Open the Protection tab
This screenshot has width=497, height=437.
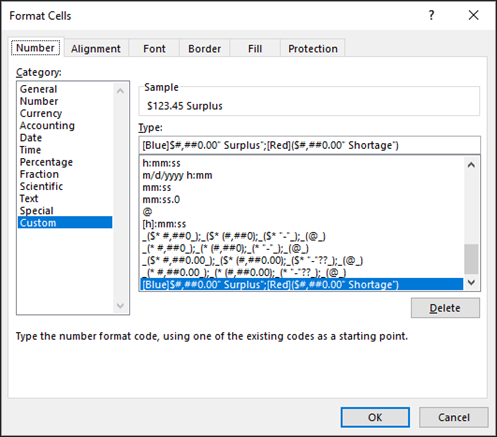pos(313,49)
